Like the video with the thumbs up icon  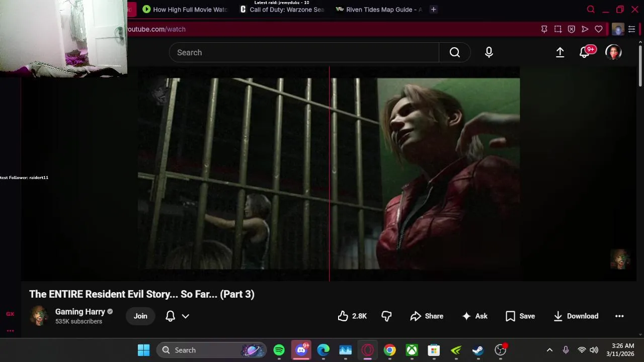click(352, 316)
